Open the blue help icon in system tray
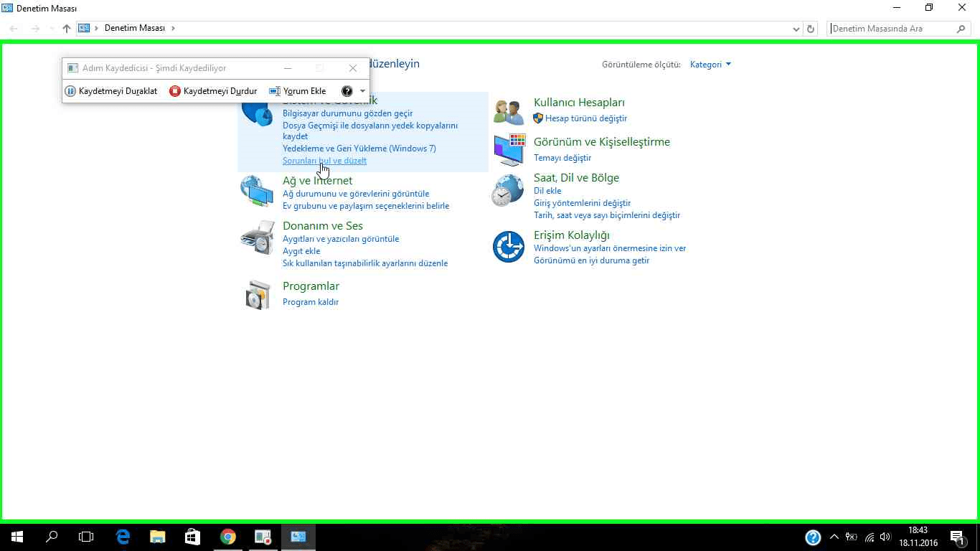The width and height of the screenshot is (980, 551). click(x=813, y=537)
